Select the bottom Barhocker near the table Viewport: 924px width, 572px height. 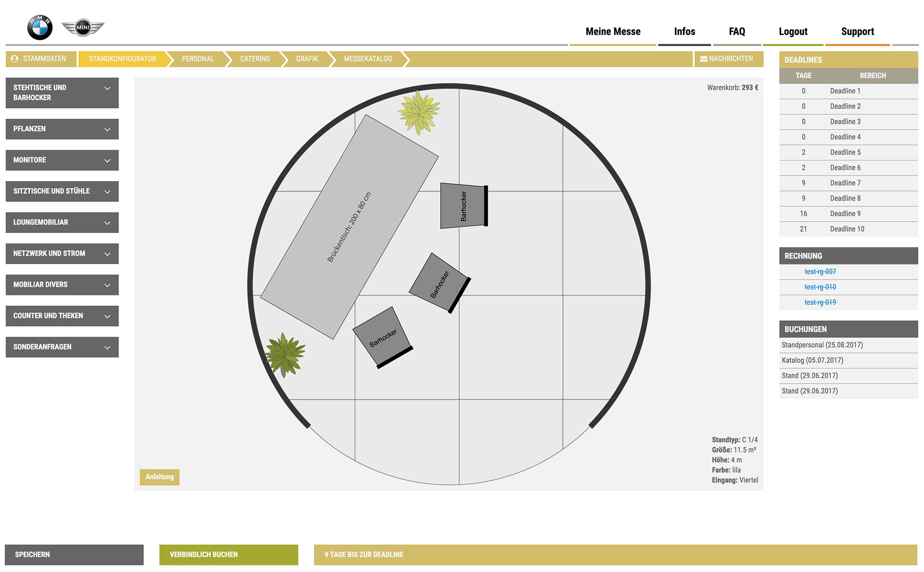[382, 337]
